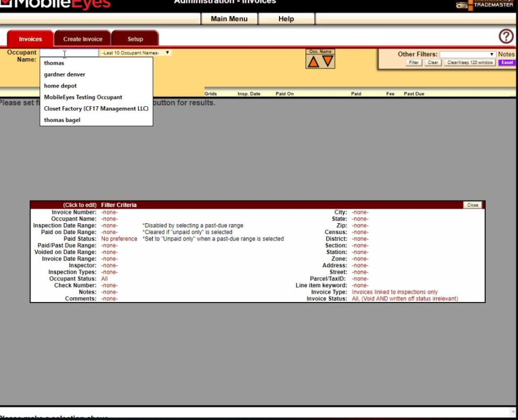Click Clear/Keep 120 window button

coord(470,63)
